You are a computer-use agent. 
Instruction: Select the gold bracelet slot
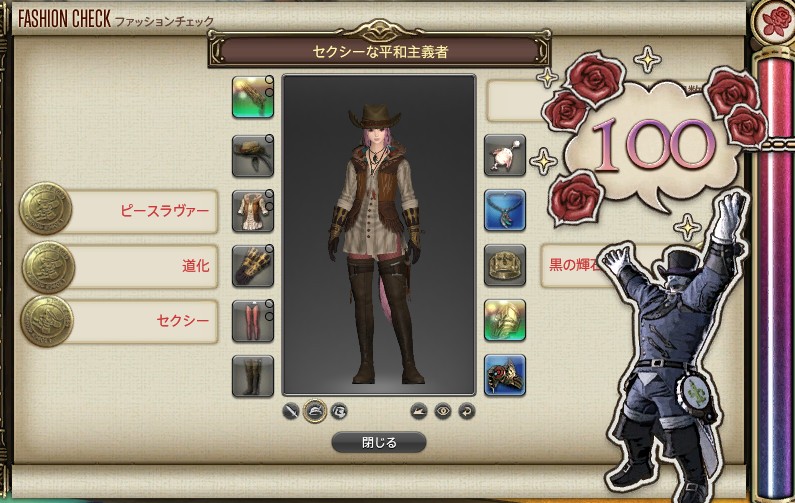[x=504, y=266]
